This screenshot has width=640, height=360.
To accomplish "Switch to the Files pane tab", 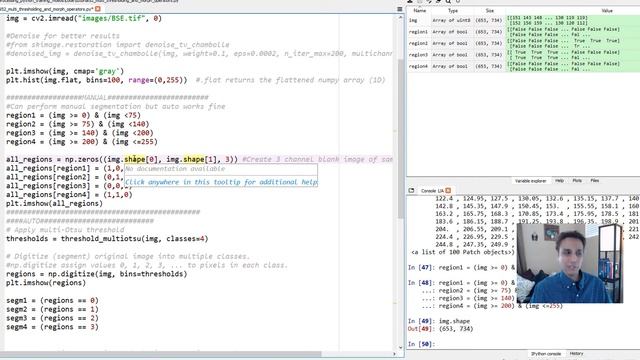I will click(595, 180).
